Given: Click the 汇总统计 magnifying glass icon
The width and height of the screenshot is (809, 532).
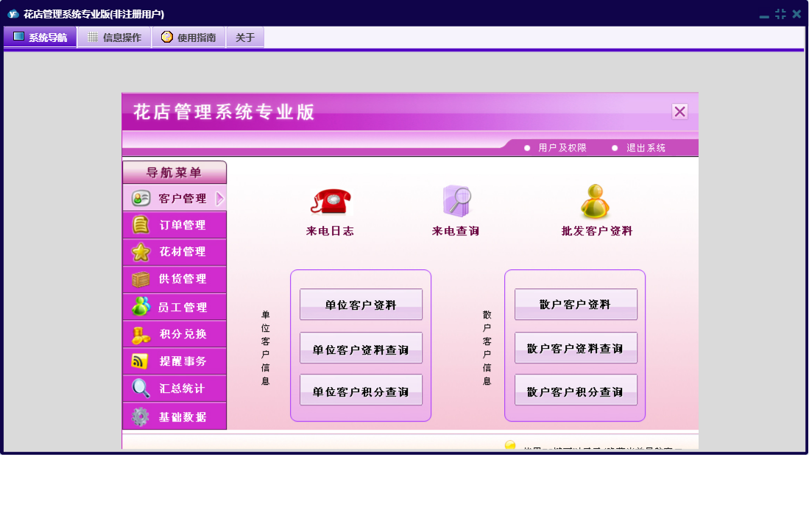Looking at the screenshot, I should 141,389.
